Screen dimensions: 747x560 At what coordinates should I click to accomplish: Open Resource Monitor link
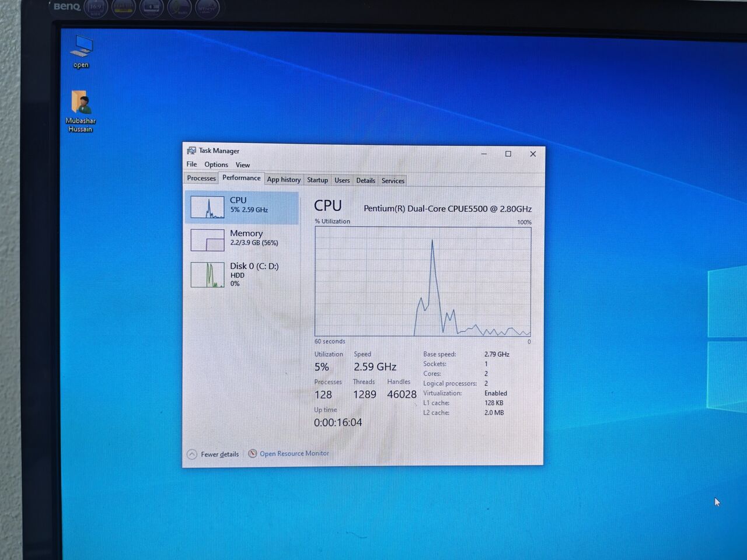click(x=294, y=453)
